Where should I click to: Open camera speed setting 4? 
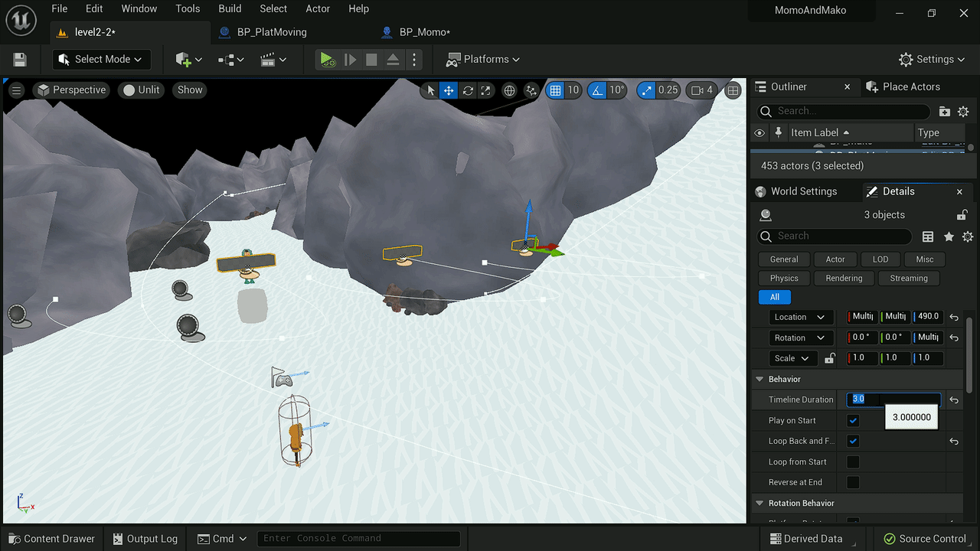[702, 90]
